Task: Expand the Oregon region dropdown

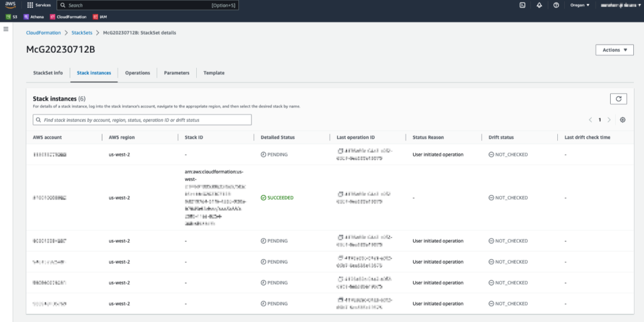Action: tap(579, 5)
